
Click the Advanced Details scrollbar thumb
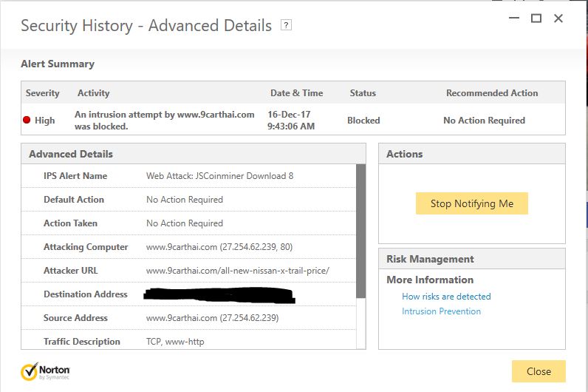[360, 232]
